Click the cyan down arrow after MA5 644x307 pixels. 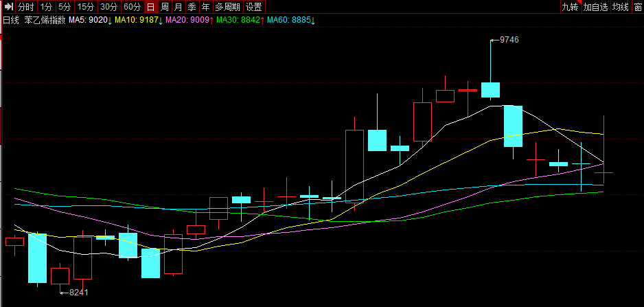coord(110,20)
